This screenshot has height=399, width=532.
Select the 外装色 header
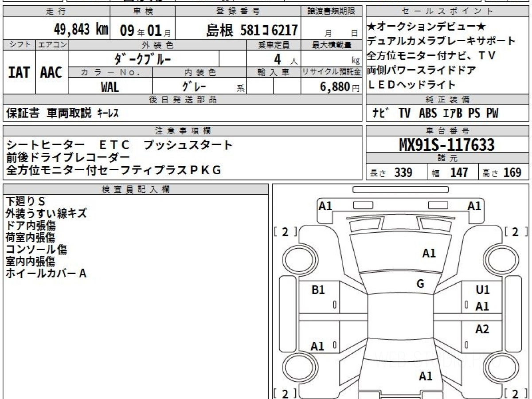point(157,45)
